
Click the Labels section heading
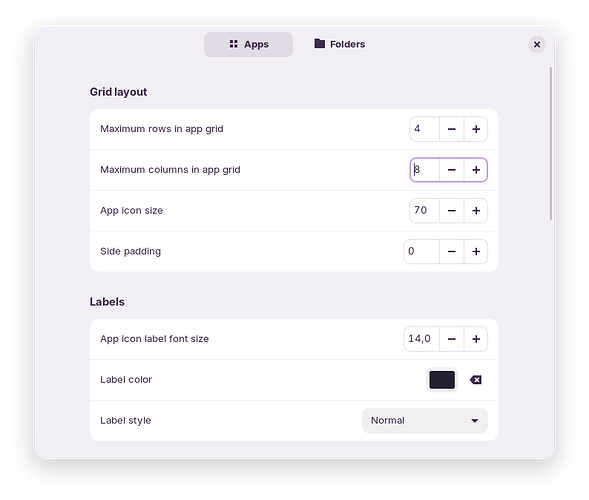[107, 302]
